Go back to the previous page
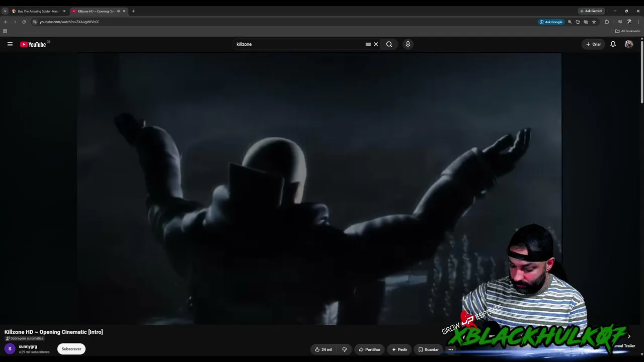This screenshot has width=644, height=362. click(6, 22)
